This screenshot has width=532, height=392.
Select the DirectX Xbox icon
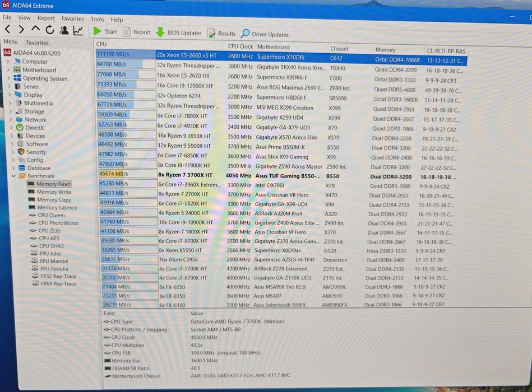20,127
